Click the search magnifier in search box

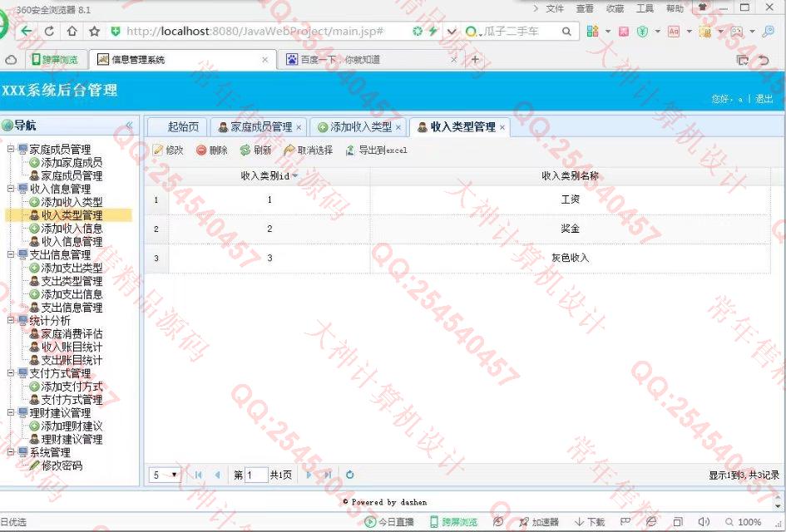(x=566, y=31)
